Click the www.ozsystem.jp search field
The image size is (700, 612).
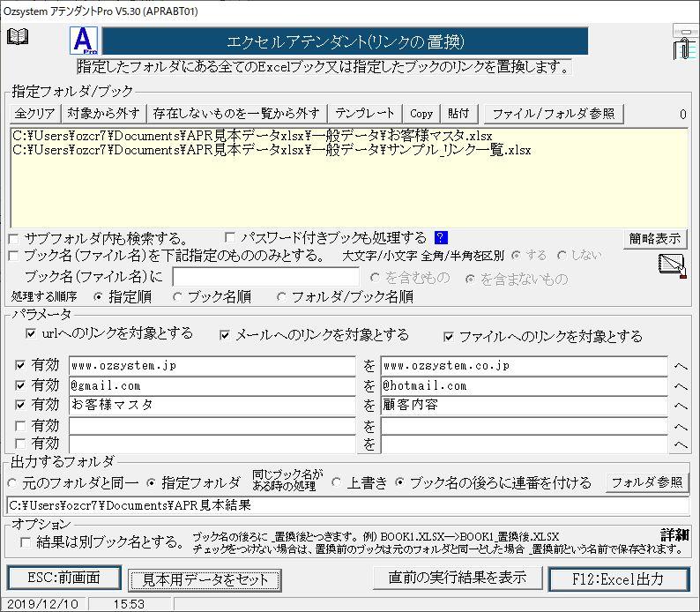click(212, 366)
